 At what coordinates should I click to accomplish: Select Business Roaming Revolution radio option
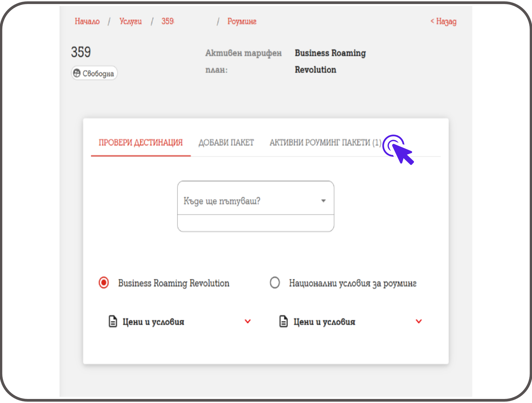(x=104, y=283)
